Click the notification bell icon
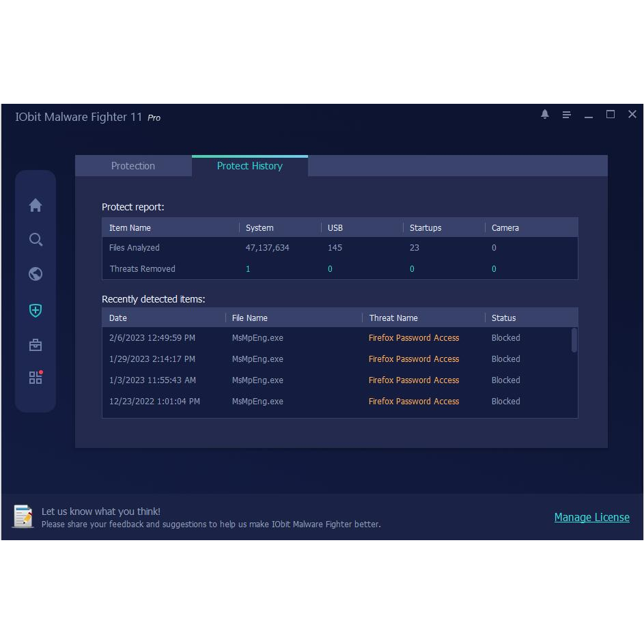Viewport: 644px width, 644px height. [x=545, y=115]
